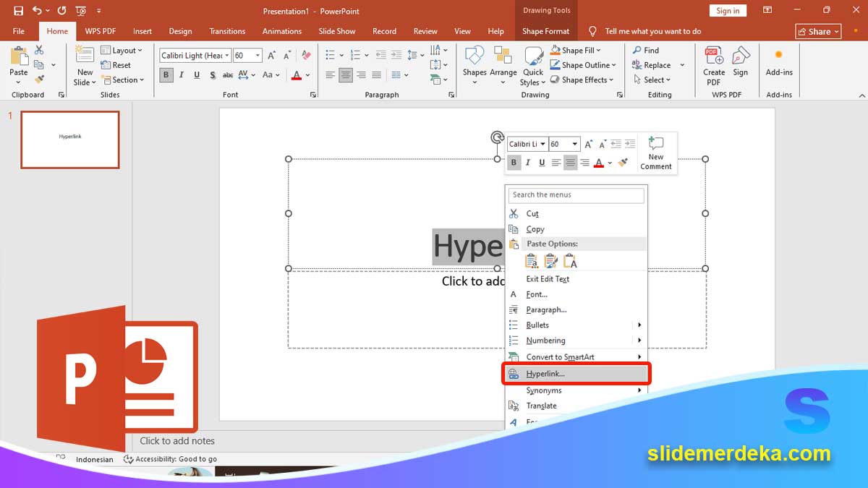Open Quick Styles gallery

(x=533, y=67)
